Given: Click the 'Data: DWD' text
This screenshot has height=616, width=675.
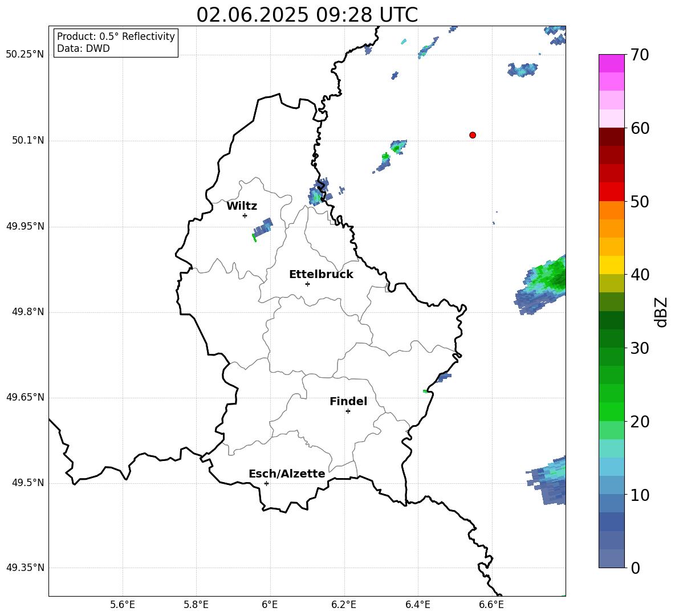Looking at the screenshot, I should (x=83, y=48).
